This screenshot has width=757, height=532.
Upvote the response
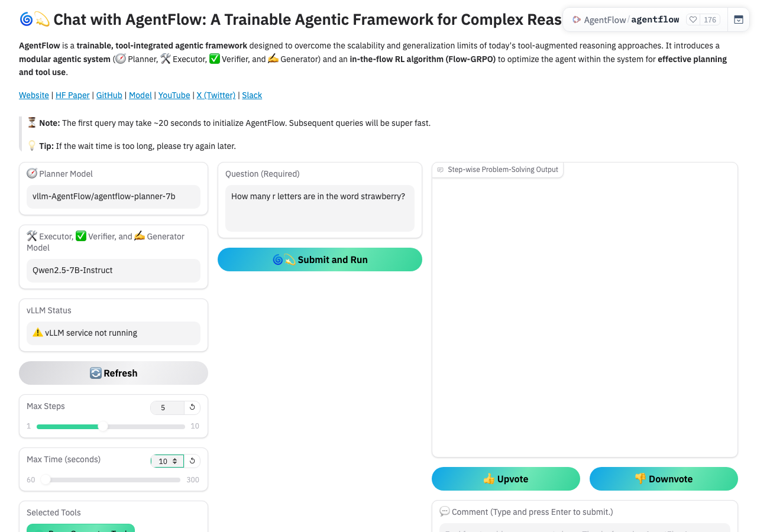click(x=506, y=479)
